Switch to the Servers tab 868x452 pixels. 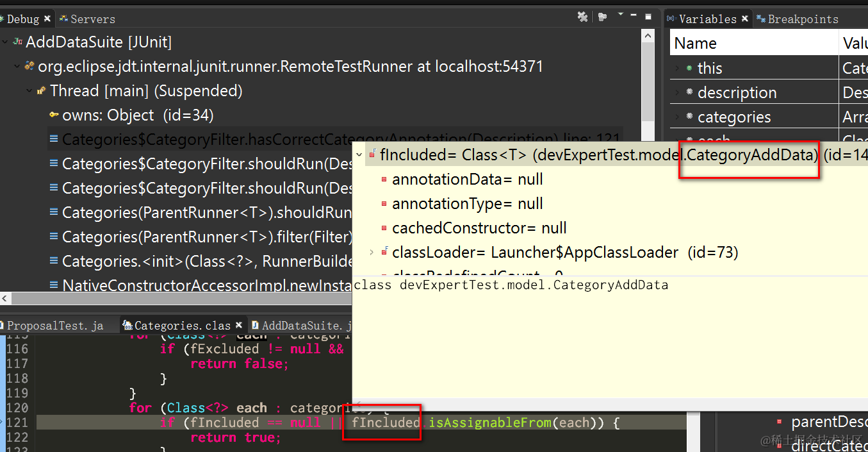click(x=87, y=19)
